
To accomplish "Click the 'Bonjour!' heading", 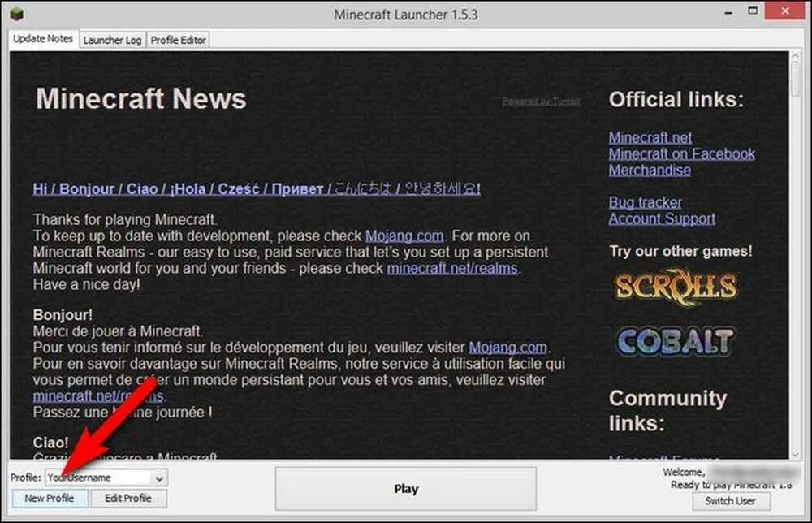I will pos(63,315).
